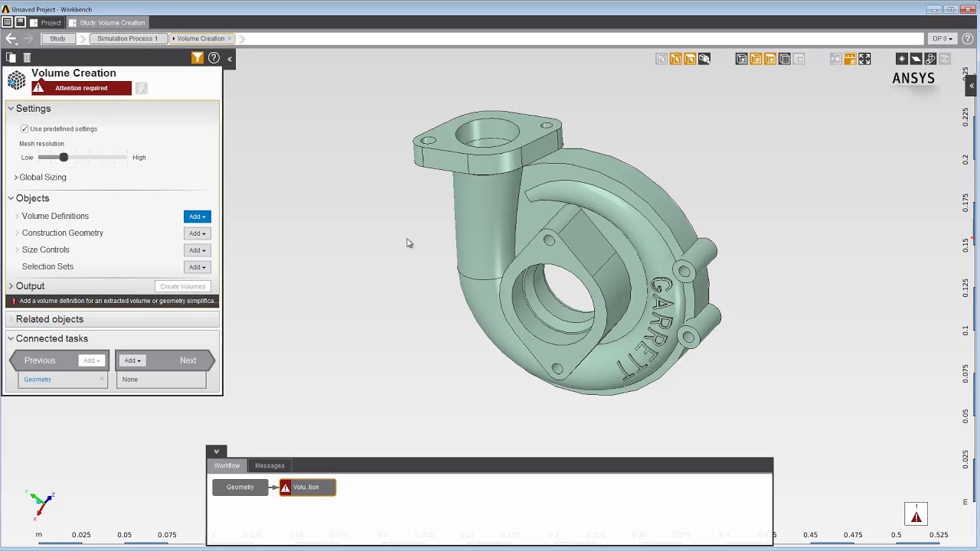This screenshot has width=980, height=551.
Task: Go back with the left arrow
Action: (11, 38)
